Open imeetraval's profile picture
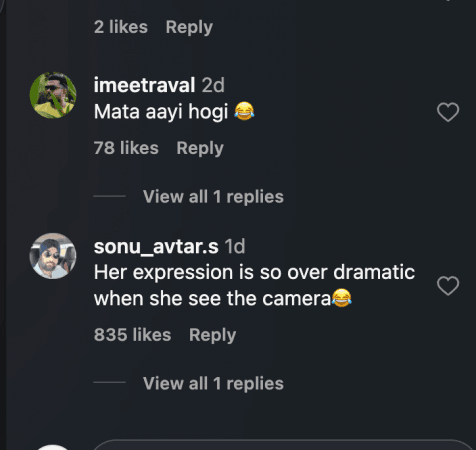Screen dimensions: 476x450 click(53, 95)
